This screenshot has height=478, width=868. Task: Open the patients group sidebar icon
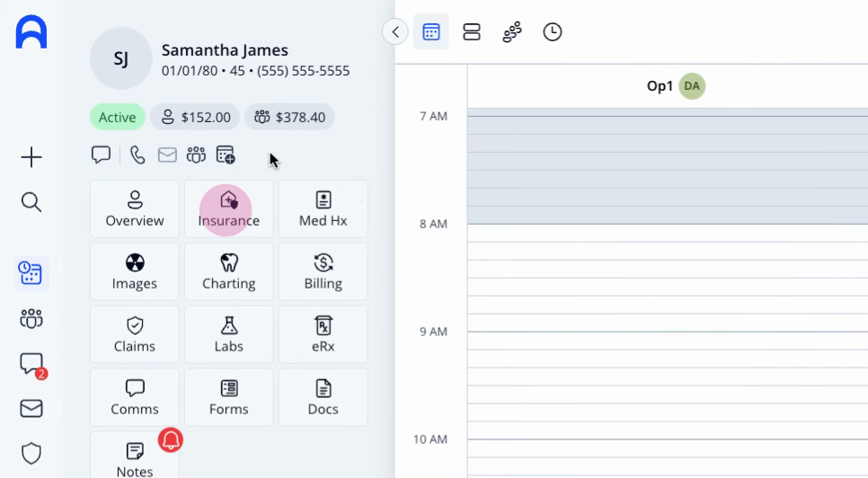pos(31,319)
